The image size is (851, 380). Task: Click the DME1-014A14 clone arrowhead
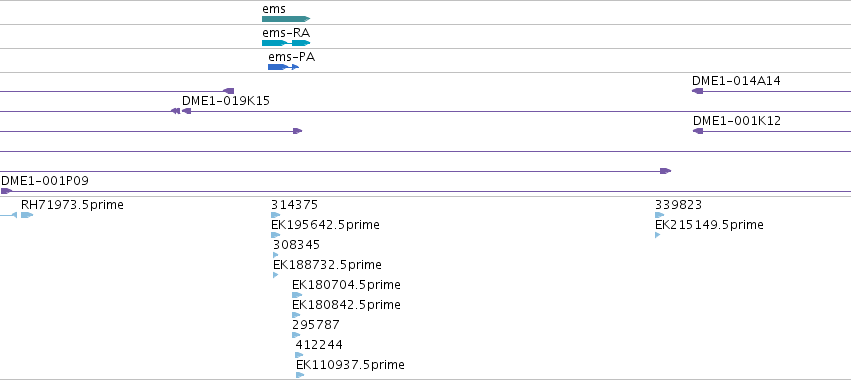tap(697, 91)
